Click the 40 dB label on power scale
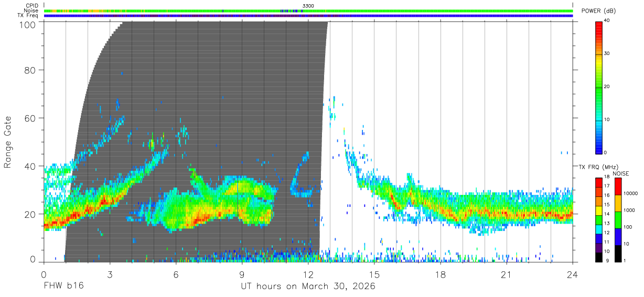Viewport: 644px width, 297px height. coord(607,21)
